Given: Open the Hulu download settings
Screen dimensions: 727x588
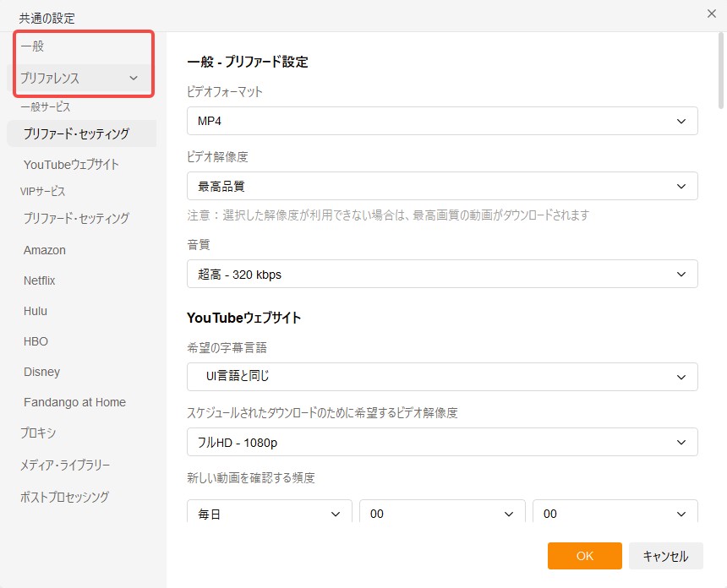Looking at the screenshot, I should pyautogui.click(x=35, y=311).
